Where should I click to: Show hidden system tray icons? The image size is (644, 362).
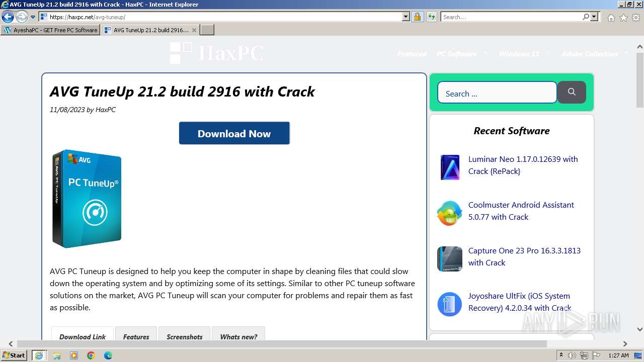click(x=561, y=355)
